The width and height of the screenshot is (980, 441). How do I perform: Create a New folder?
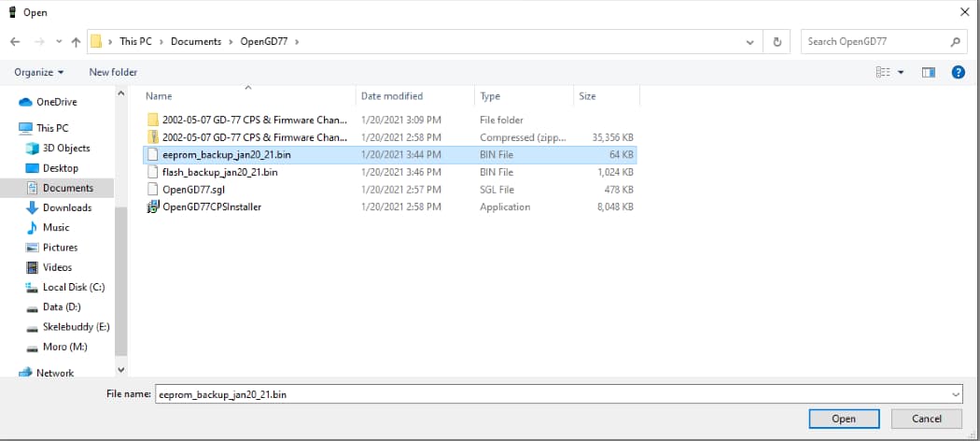[113, 73]
